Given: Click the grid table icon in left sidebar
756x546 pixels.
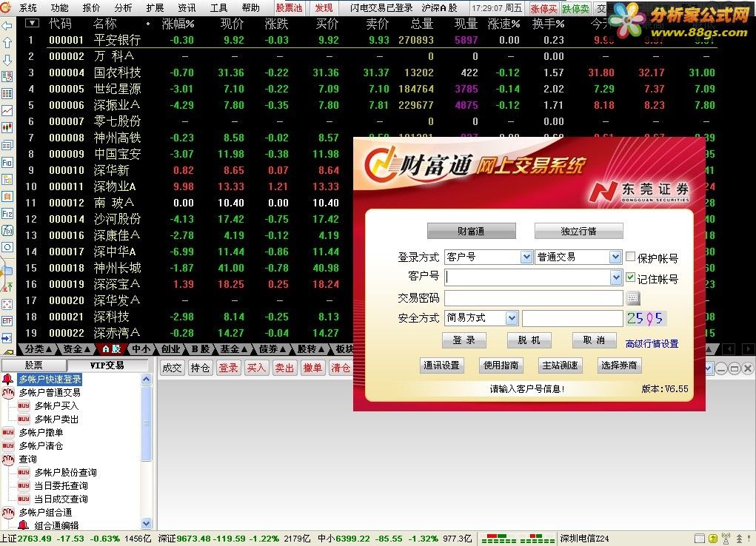Looking at the screenshot, I should pos(7,93).
